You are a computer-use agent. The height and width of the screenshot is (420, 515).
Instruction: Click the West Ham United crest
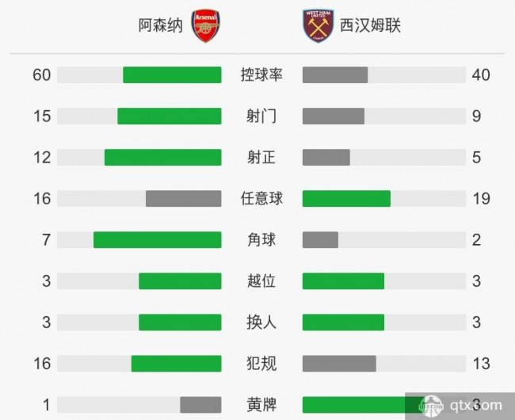pyautogui.click(x=318, y=26)
